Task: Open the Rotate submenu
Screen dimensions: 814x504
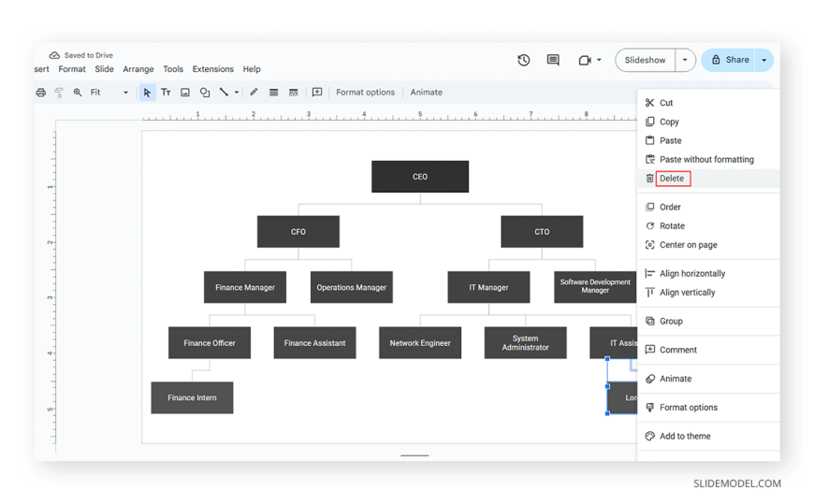Action: (x=708, y=225)
